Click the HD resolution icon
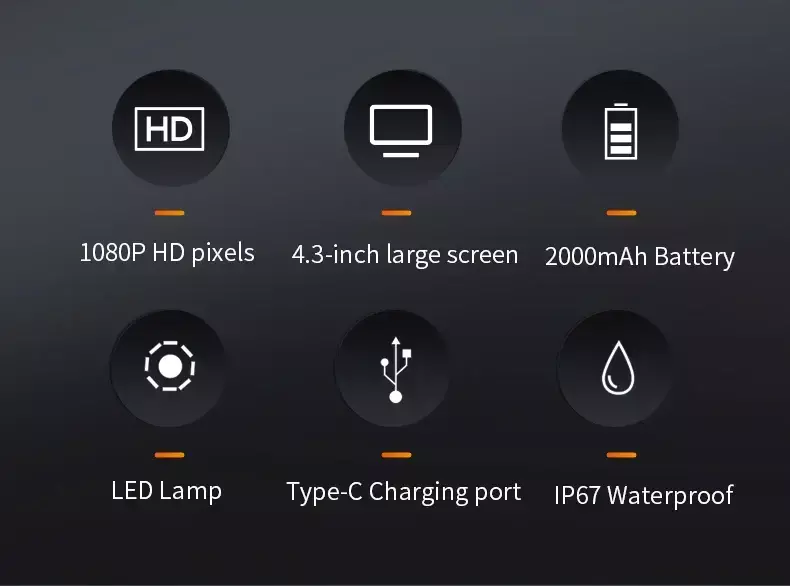Image resolution: width=790 pixels, height=586 pixels. (169, 129)
